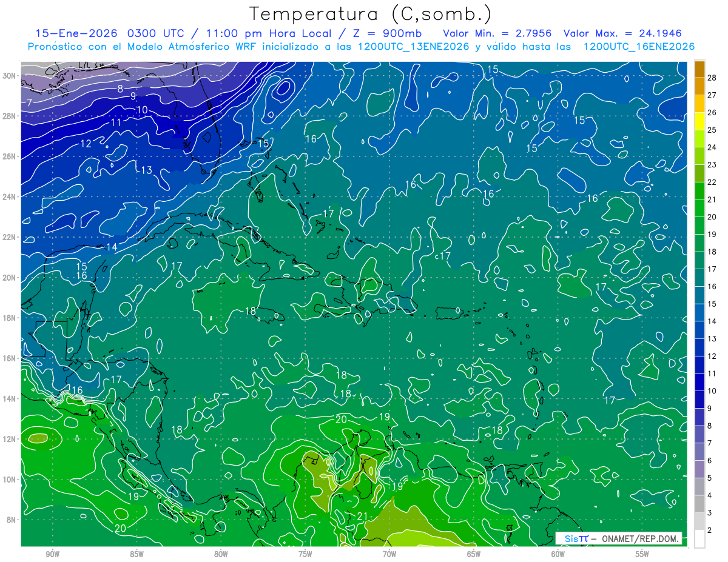Click the "7" contour label on the map

point(29,103)
